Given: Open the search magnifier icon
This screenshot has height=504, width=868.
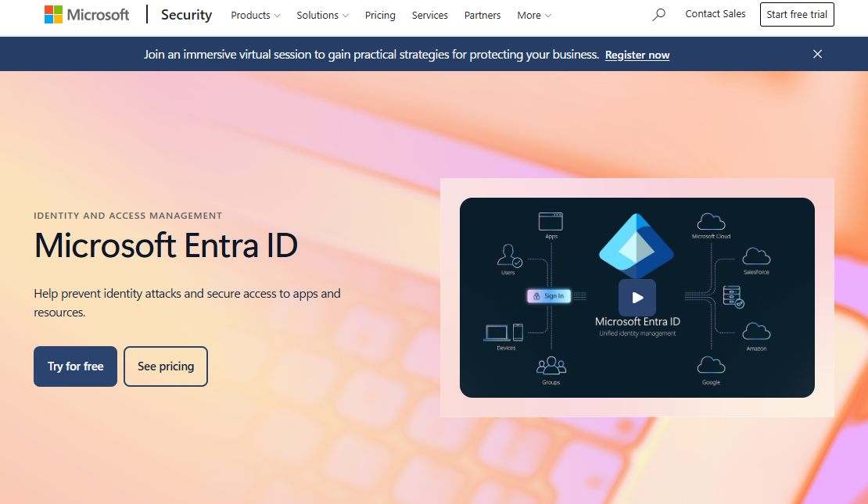Looking at the screenshot, I should (658, 15).
